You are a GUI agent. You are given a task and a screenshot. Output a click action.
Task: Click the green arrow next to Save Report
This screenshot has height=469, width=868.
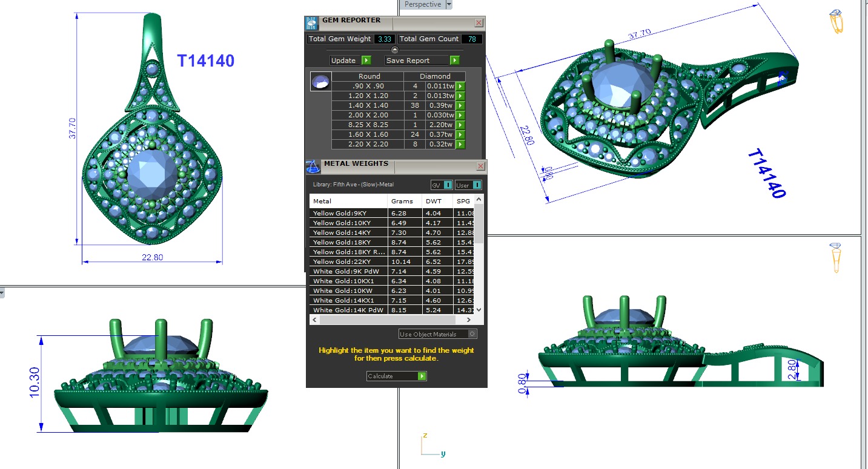click(454, 61)
